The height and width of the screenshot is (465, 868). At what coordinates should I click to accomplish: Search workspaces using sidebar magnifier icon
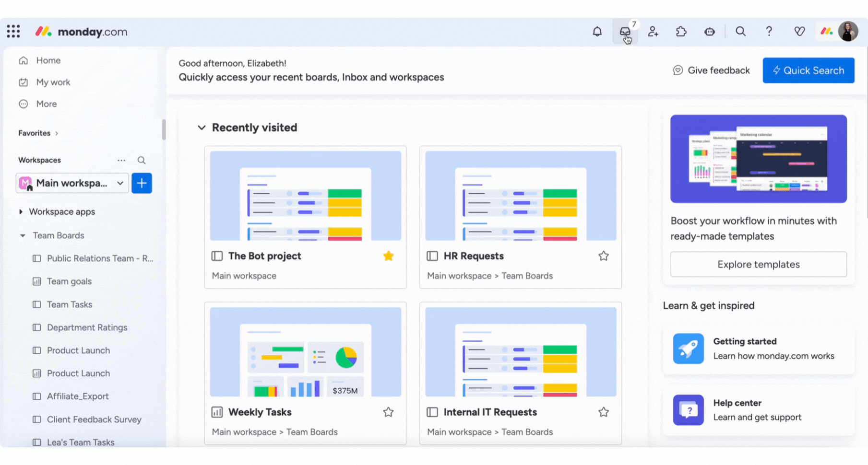142,160
